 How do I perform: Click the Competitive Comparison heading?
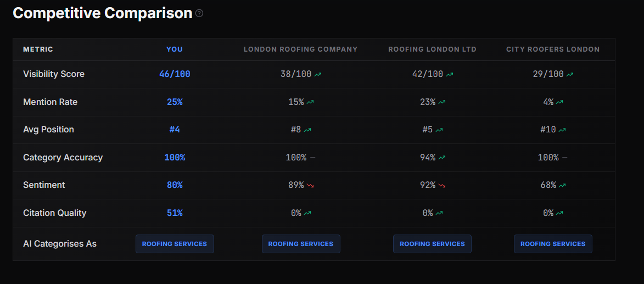click(103, 13)
